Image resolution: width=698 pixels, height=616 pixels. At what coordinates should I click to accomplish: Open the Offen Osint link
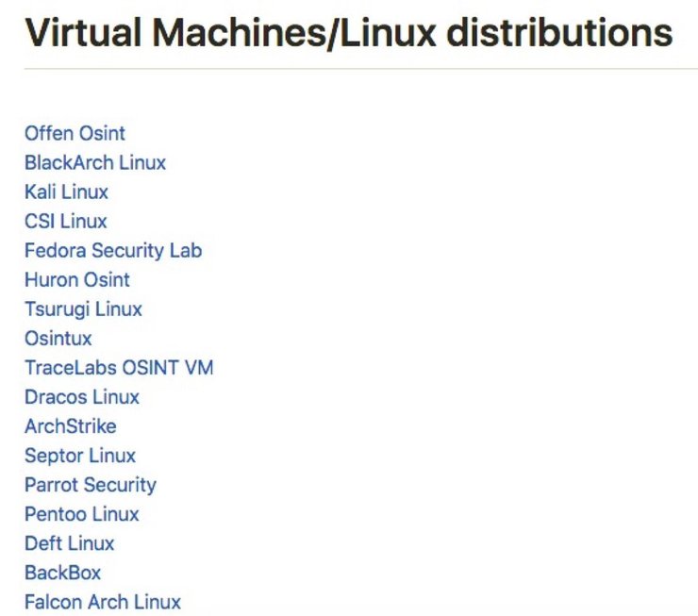(75, 134)
